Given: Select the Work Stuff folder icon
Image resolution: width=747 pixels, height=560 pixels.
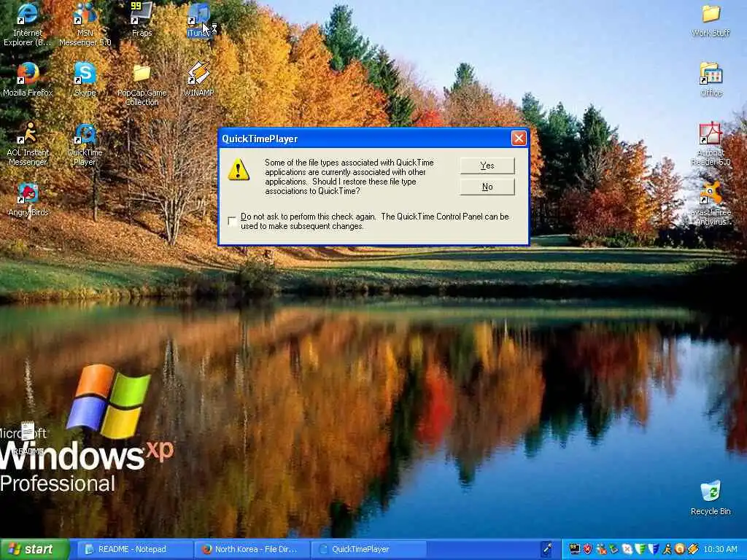Looking at the screenshot, I should point(711,20).
